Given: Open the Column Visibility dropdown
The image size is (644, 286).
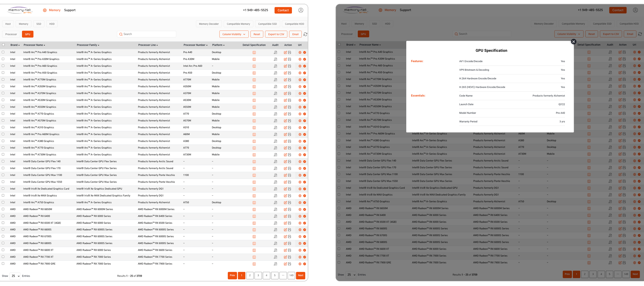Looking at the screenshot, I should (234, 34).
